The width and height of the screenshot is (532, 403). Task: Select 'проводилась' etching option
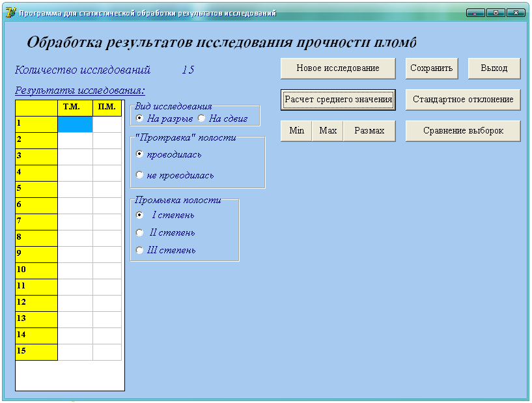tap(139, 154)
